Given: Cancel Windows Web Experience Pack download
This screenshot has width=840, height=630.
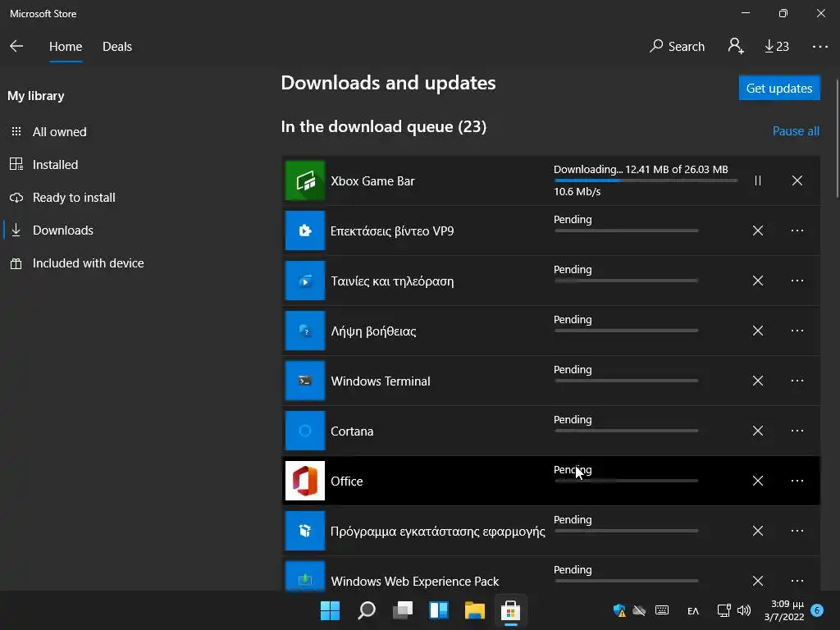Looking at the screenshot, I should (757, 581).
